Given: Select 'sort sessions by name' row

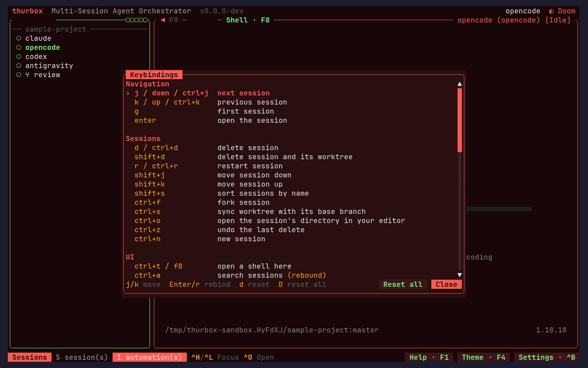Looking at the screenshot, I should (291, 193).
